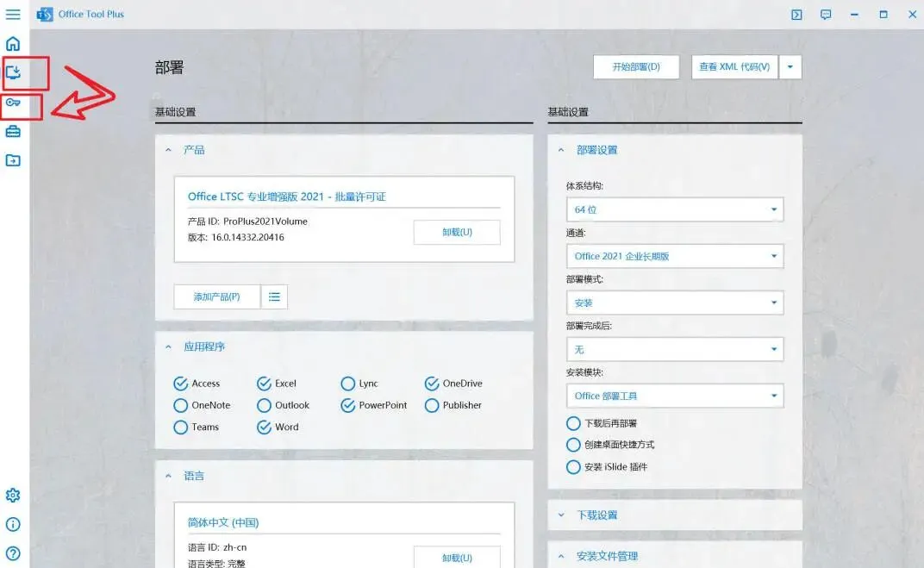
Task: Collapse the 产品 section
Action: pyautogui.click(x=169, y=150)
